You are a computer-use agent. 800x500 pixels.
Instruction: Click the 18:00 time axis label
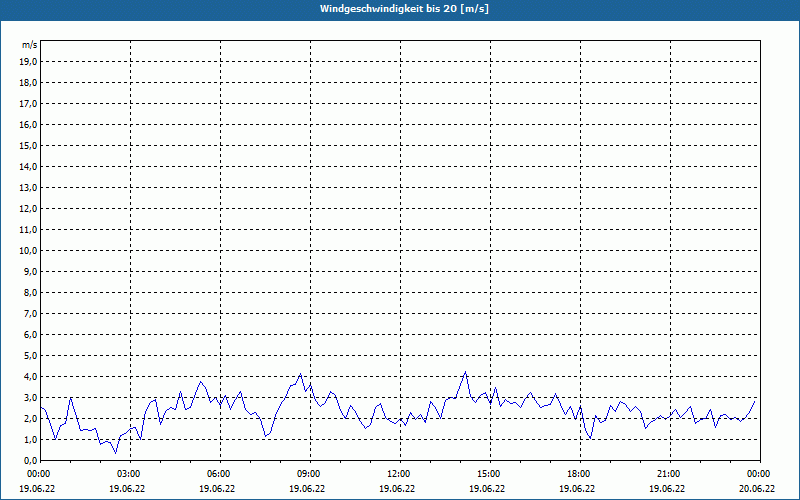tap(579, 474)
